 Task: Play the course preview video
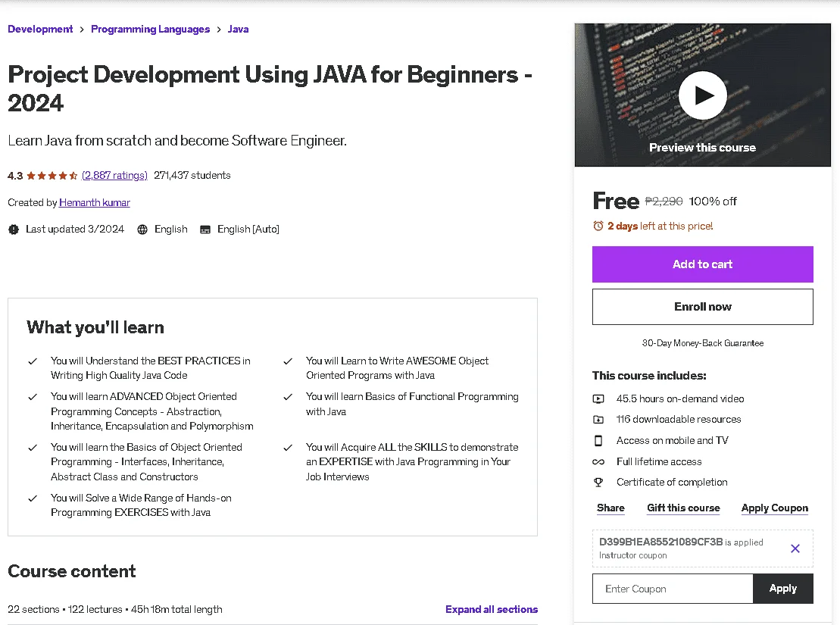click(x=702, y=95)
